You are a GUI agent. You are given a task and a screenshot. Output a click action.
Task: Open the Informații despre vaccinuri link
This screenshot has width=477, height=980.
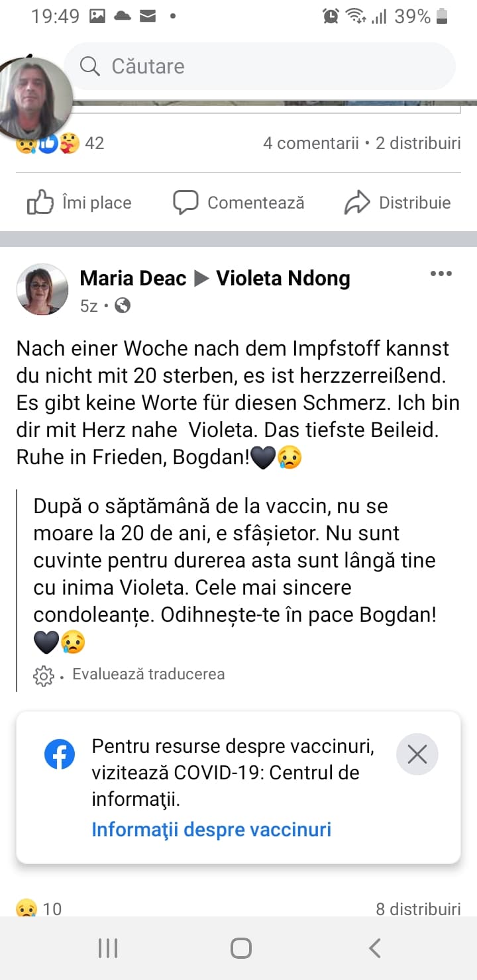click(211, 829)
